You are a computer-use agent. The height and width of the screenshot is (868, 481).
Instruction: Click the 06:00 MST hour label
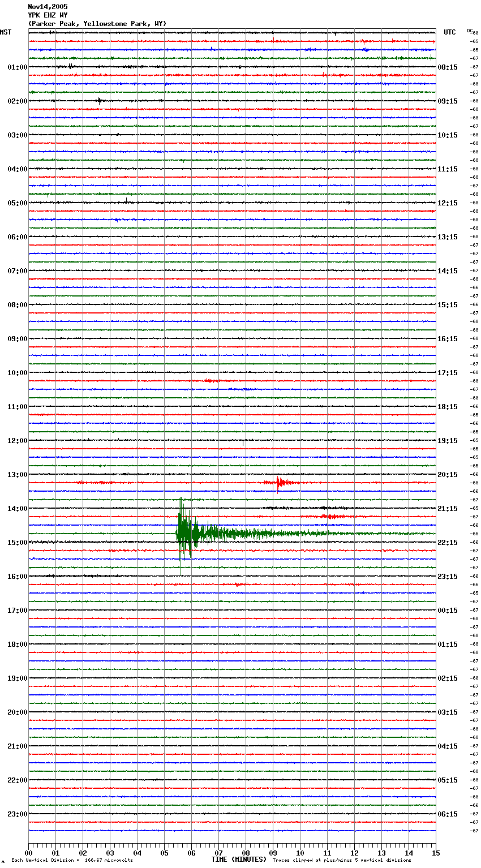click(x=18, y=237)
